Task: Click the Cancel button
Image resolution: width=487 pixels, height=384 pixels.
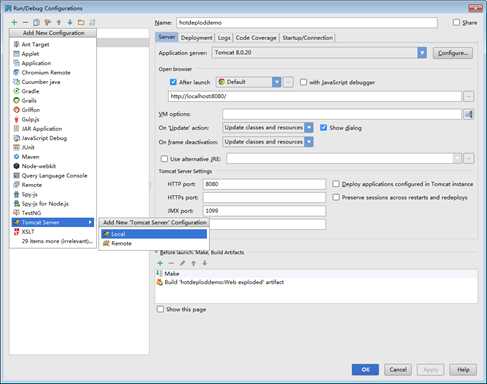Action: (x=398, y=370)
